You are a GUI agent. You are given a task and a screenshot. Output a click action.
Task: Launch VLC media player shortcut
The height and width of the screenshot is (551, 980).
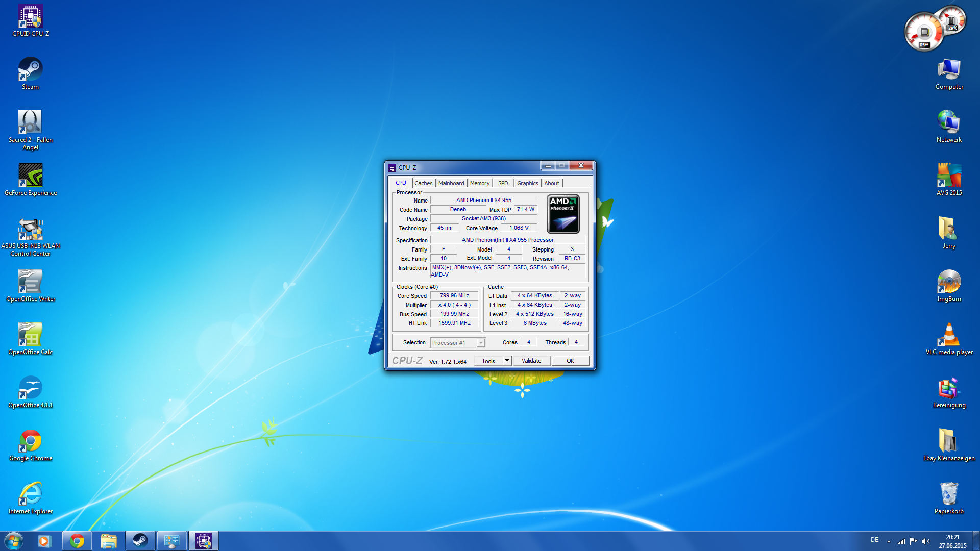(949, 335)
